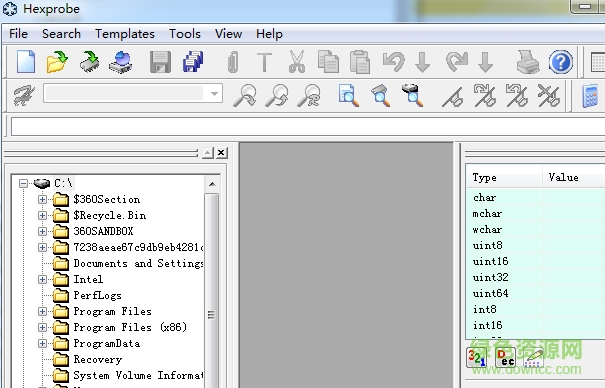Open undo history down arrow
This screenshot has width=605, height=388.
(x=423, y=62)
